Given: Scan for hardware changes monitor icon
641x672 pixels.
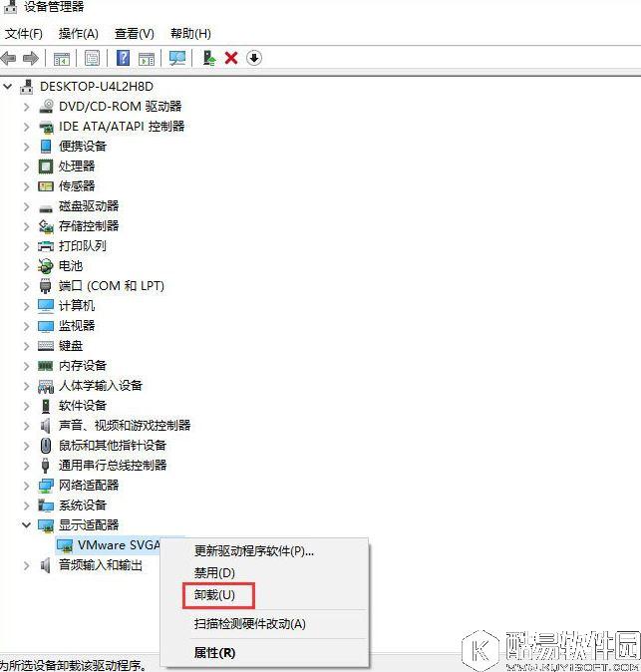Looking at the screenshot, I should tap(177, 58).
